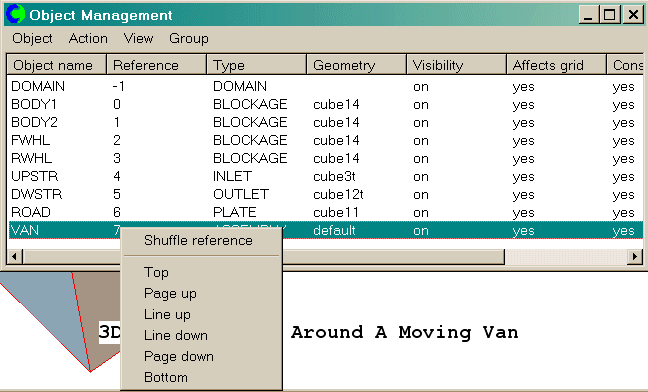Image resolution: width=648 pixels, height=392 pixels.
Task: Click the visibility 'on' cell for ROAD
Action: (x=421, y=213)
